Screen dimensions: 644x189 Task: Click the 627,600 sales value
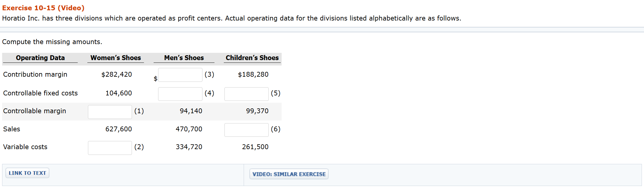(119, 129)
